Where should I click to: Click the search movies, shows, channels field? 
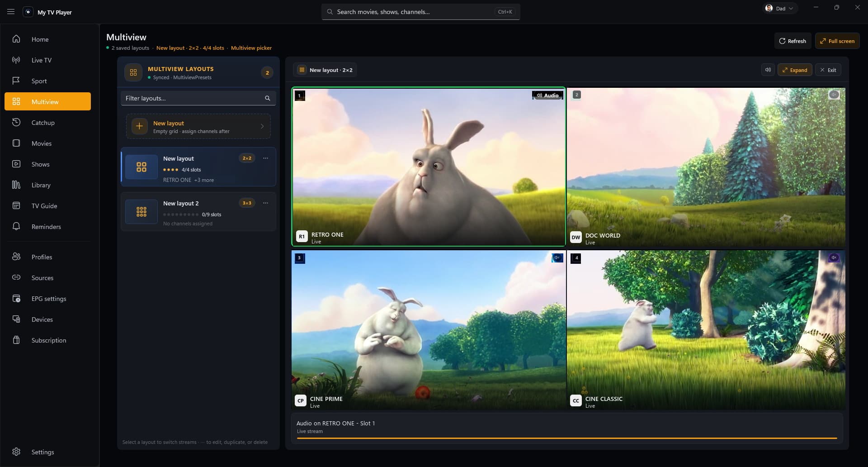point(420,12)
